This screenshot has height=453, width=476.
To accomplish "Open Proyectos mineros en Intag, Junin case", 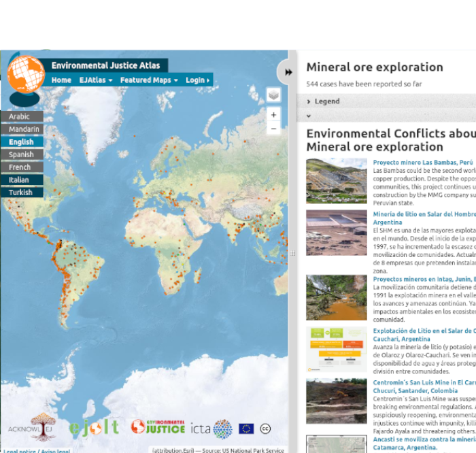I will click(424, 279).
